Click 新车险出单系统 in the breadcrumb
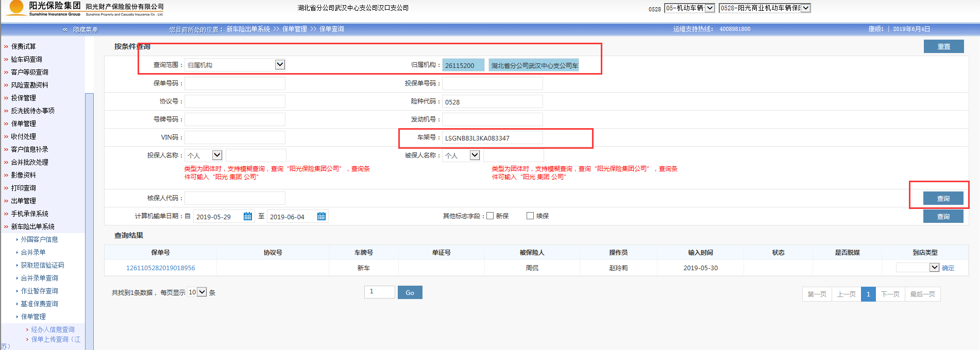The width and height of the screenshot is (980, 350). pyautogui.click(x=248, y=29)
